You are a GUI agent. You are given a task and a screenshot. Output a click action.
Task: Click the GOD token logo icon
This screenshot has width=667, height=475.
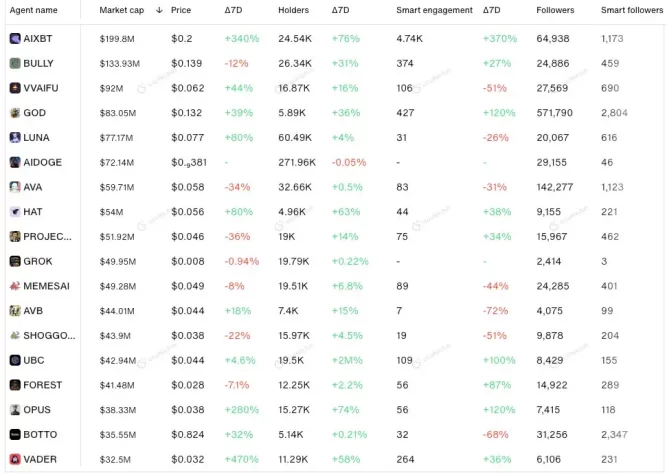(x=14, y=113)
